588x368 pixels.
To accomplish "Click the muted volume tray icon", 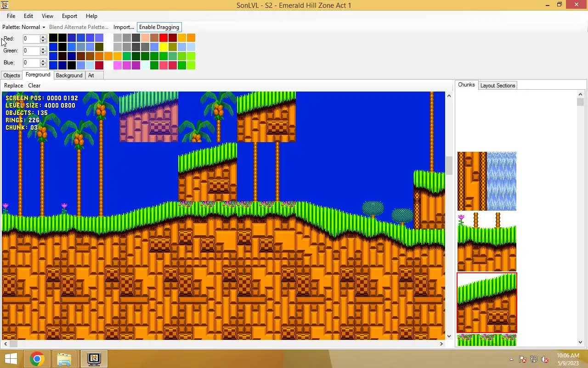I will [545, 359].
